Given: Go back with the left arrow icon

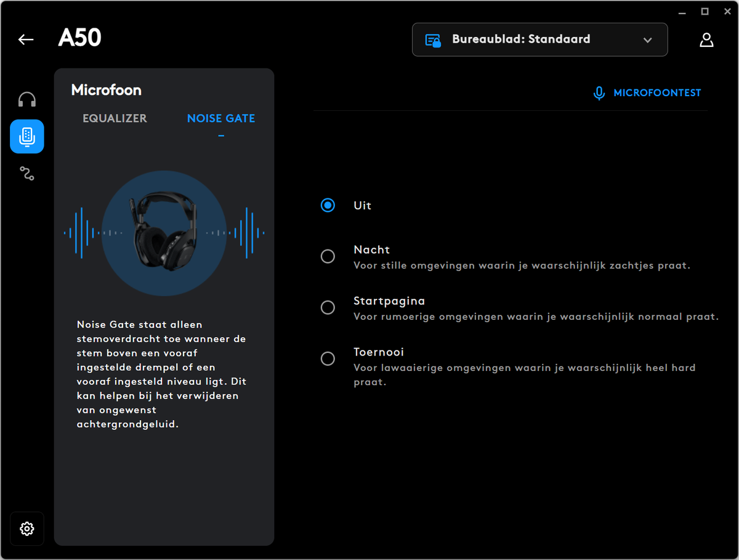Looking at the screenshot, I should [26, 39].
